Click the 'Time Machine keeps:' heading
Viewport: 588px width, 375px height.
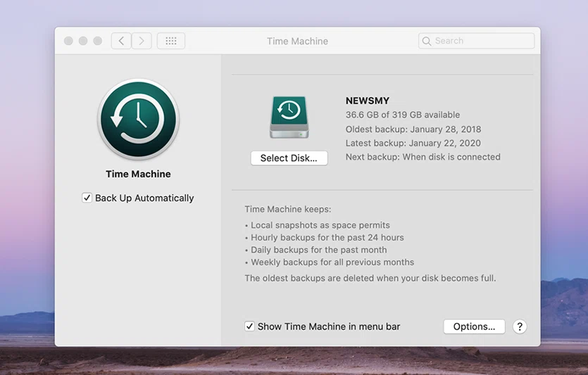point(288,209)
